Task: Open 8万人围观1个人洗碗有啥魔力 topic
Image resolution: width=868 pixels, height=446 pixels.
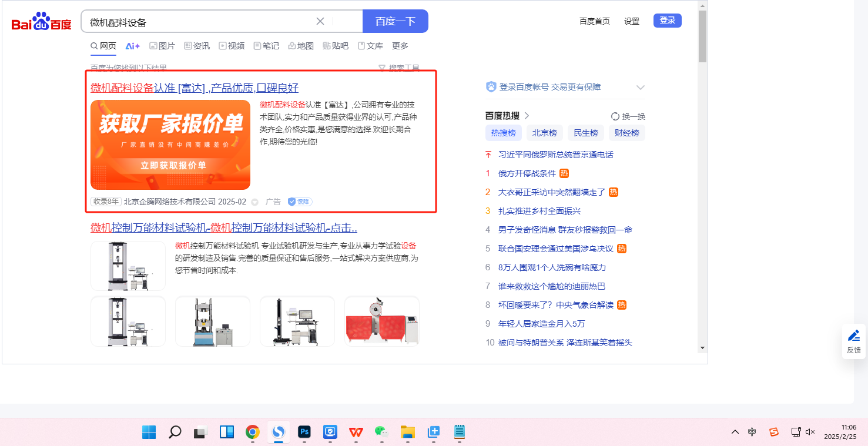Action: coord(552,267)
